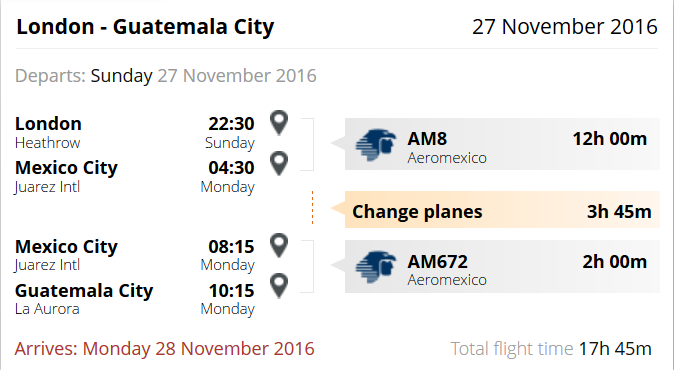Click the London Heathrow departure pin icon
Viewport: 674px width, 370px height.
[279, 123]
